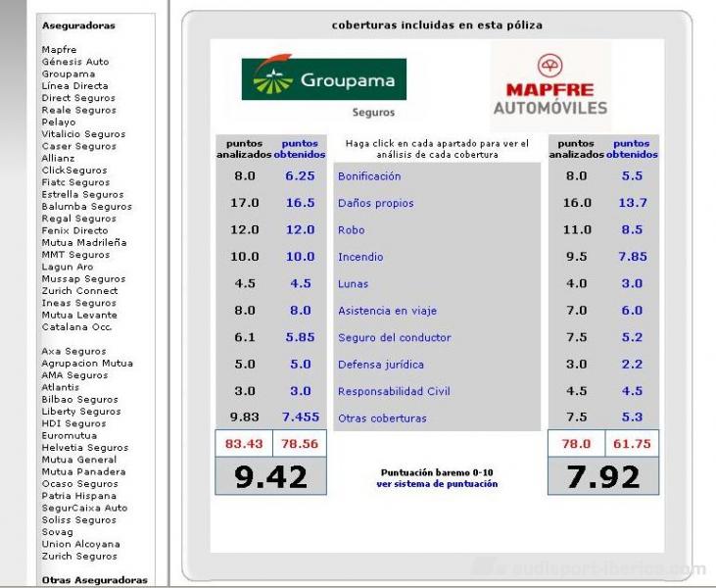Choose Ineas Seguros insurer
Viewport: 716px width, 588px height.
pos(79,303)
